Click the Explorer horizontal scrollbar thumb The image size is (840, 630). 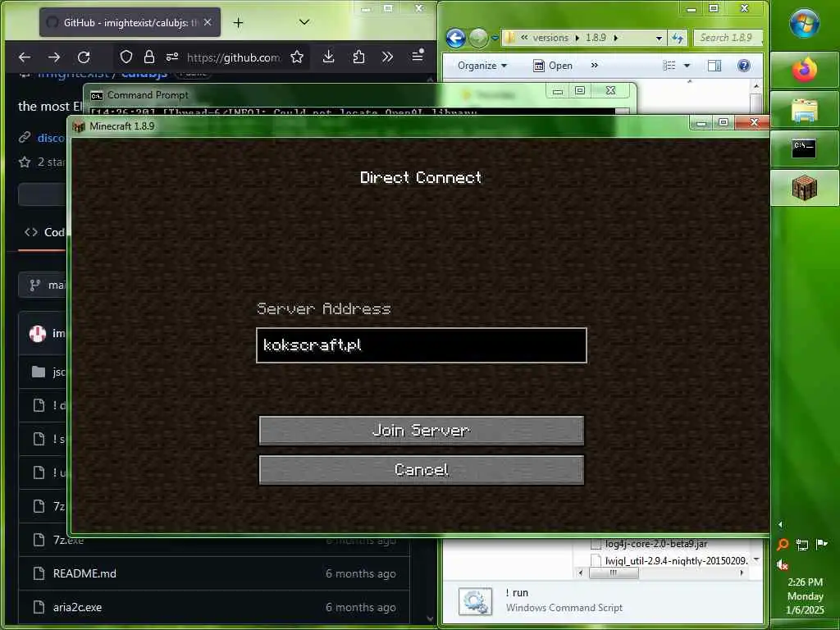pyautogui.click(x=614, y=573)
